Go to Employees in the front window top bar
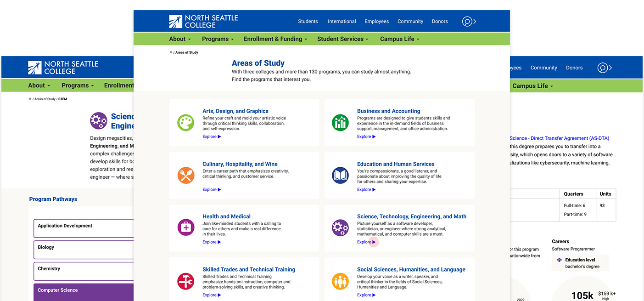The width and height of the screenshot is (644, 301). 377,22
